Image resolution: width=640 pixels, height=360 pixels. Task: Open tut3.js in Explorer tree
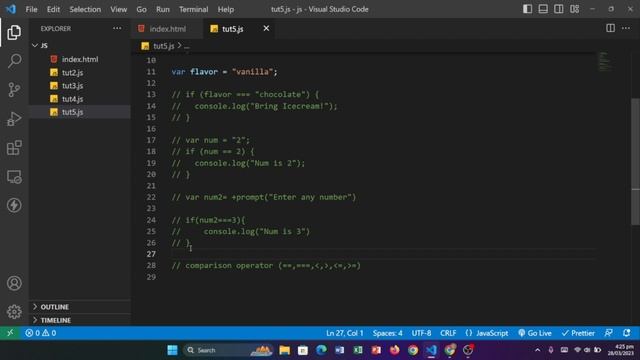pyautogui.click(x=80, y=86)
